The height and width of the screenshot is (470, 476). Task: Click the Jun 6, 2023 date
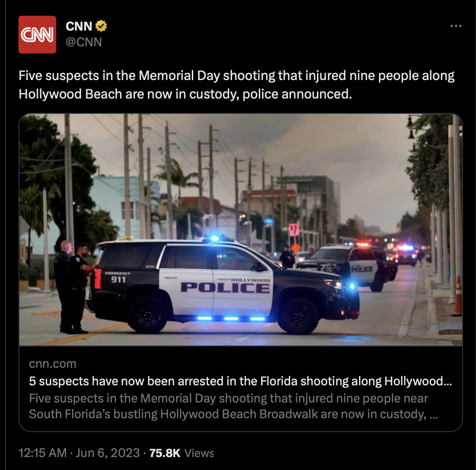pyautogui.click(x=108, y=453)
